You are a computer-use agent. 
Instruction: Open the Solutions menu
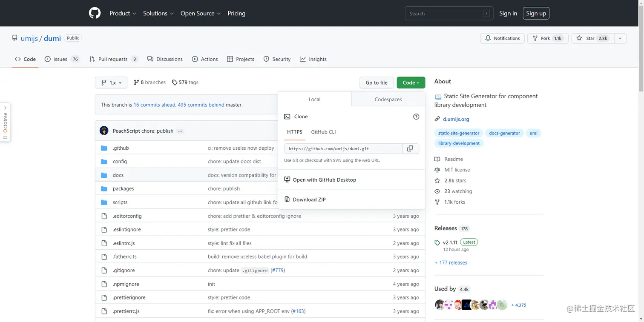coord(158,13)
